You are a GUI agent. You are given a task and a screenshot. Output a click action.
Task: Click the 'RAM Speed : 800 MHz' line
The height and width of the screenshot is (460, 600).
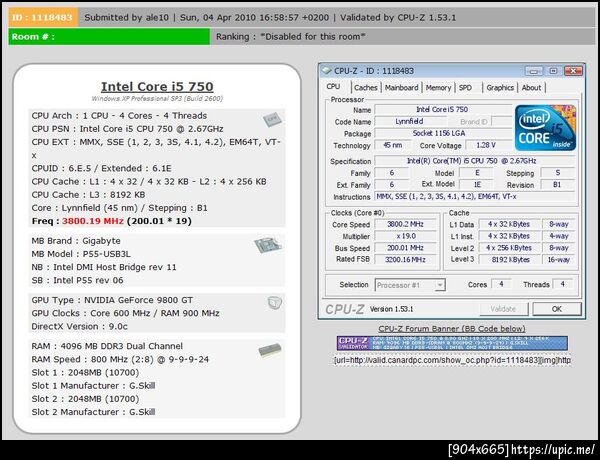coord(120,359)
